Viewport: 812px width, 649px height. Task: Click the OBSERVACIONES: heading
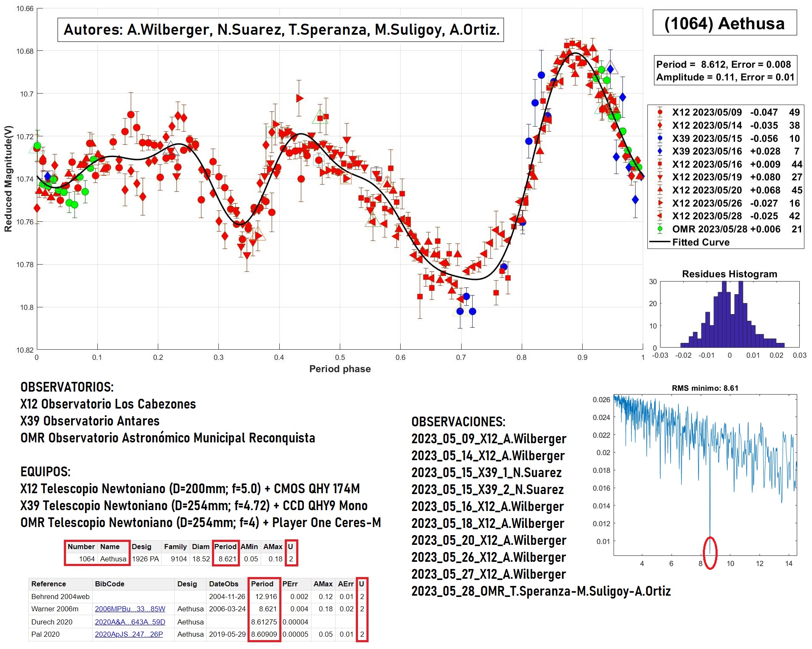click(x=458, y=422)
